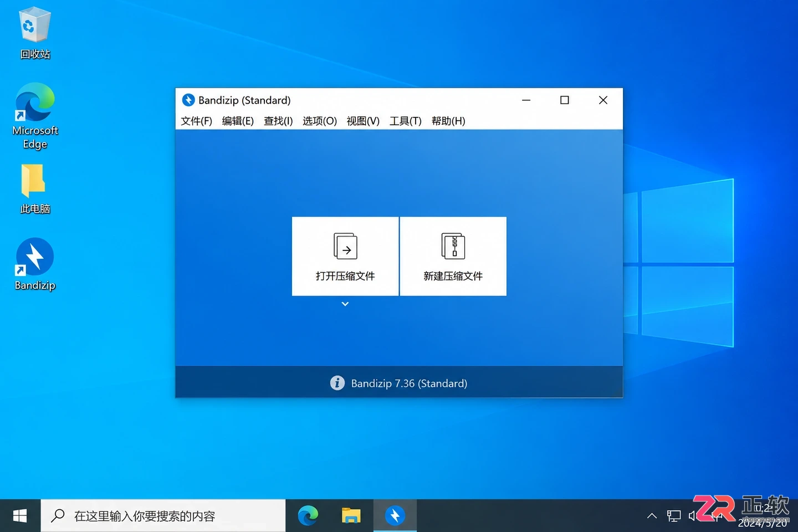Open the 工具(T) menu
Screen dimensions: 798x532
click(x=405, y=121)
